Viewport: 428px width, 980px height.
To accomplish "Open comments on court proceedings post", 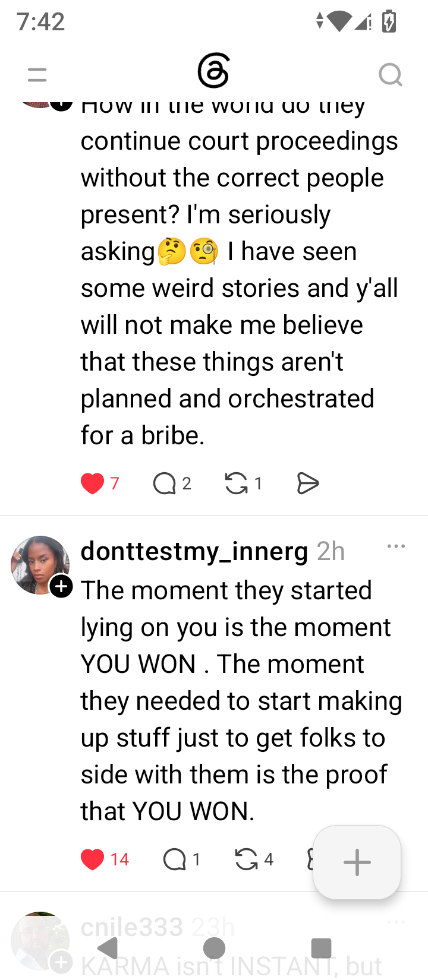I will [165, 483].
